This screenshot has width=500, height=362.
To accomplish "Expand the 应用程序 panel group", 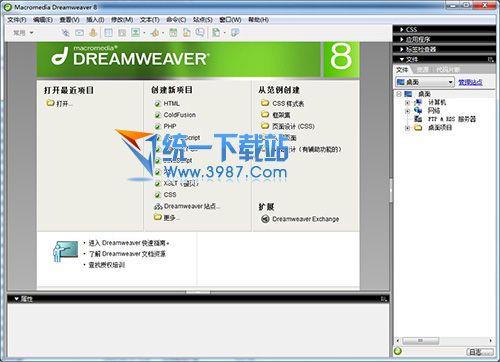I will point(402,39).
